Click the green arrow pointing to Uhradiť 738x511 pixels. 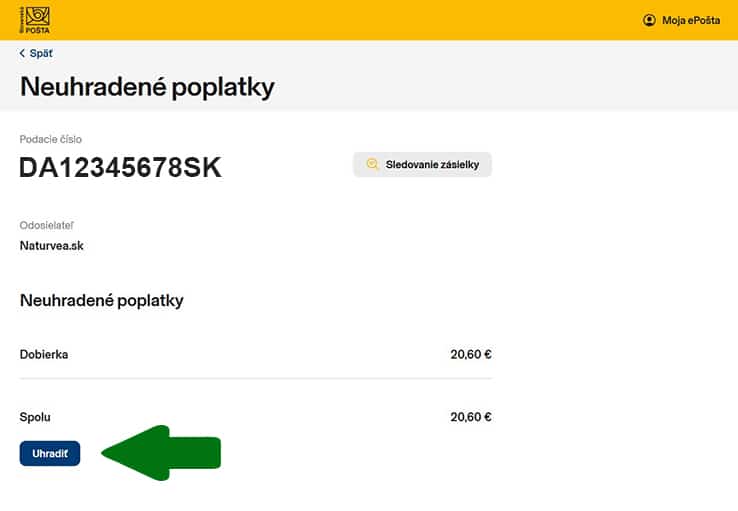pos(163,453)
